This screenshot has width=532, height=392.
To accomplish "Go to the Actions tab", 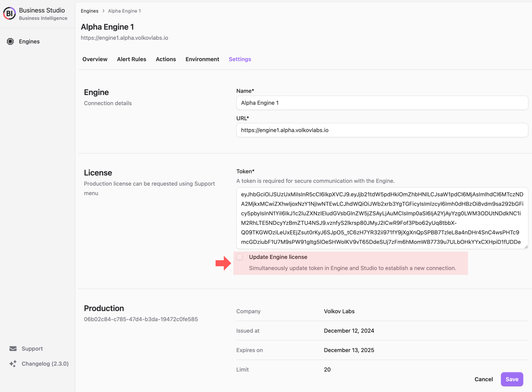I will point(166,59).
